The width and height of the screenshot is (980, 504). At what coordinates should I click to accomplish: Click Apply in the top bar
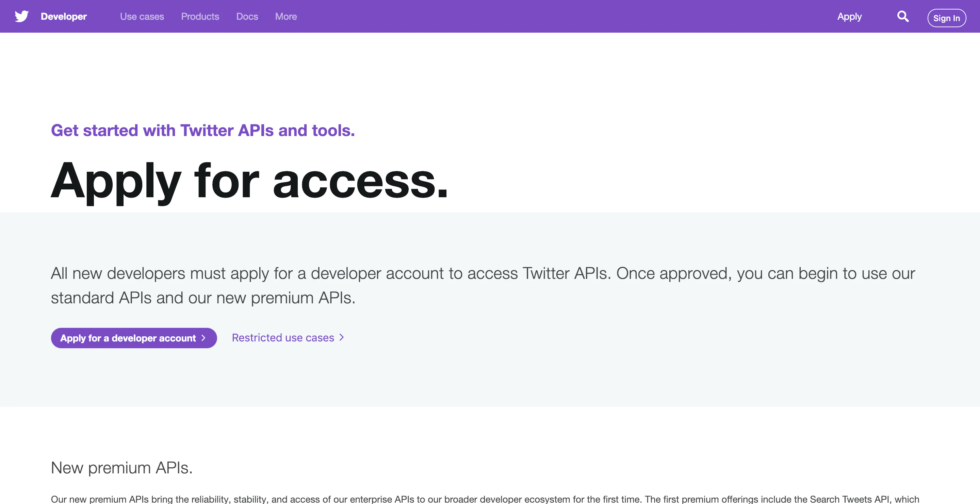coord(849,17)
